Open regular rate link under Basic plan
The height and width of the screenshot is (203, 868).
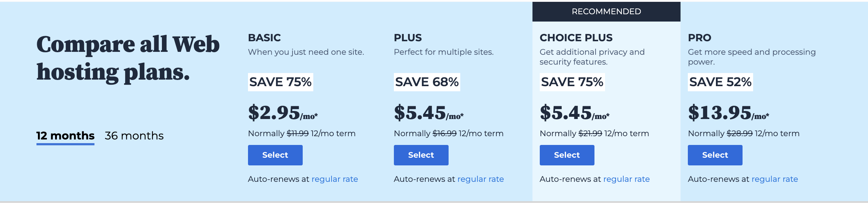coord(334,179)
